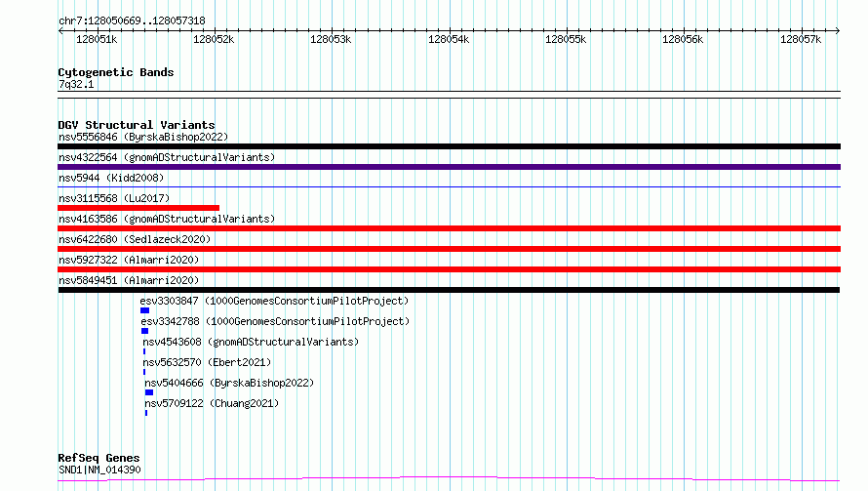Click the tiny blue mark of nsv5709122
The height and width of the screenshot is (491, 868).
tap(146, 413)
